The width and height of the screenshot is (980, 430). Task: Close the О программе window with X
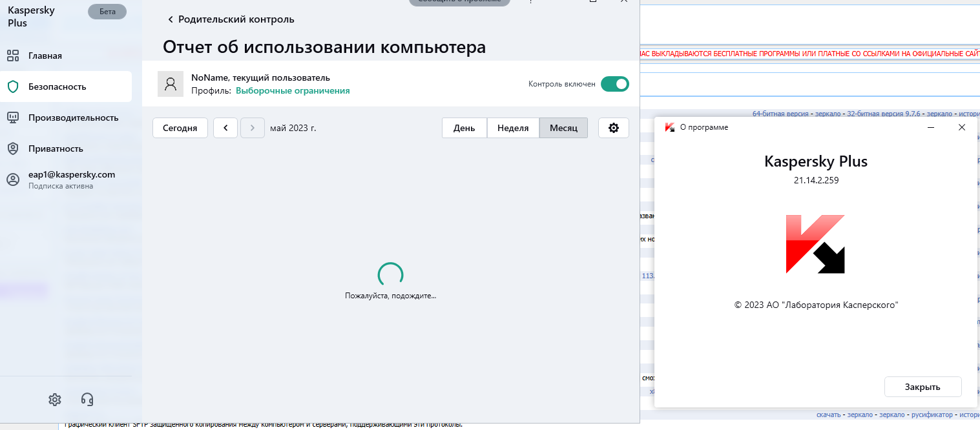962,127
